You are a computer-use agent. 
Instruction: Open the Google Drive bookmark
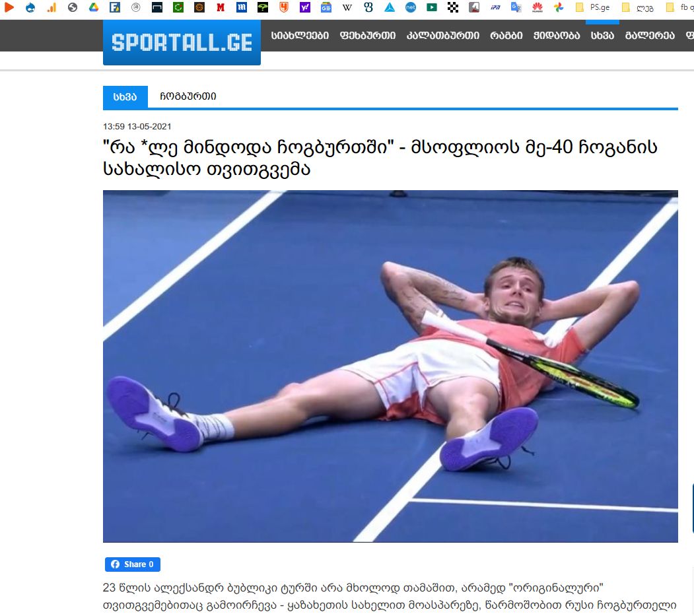(x=93, y=7)
